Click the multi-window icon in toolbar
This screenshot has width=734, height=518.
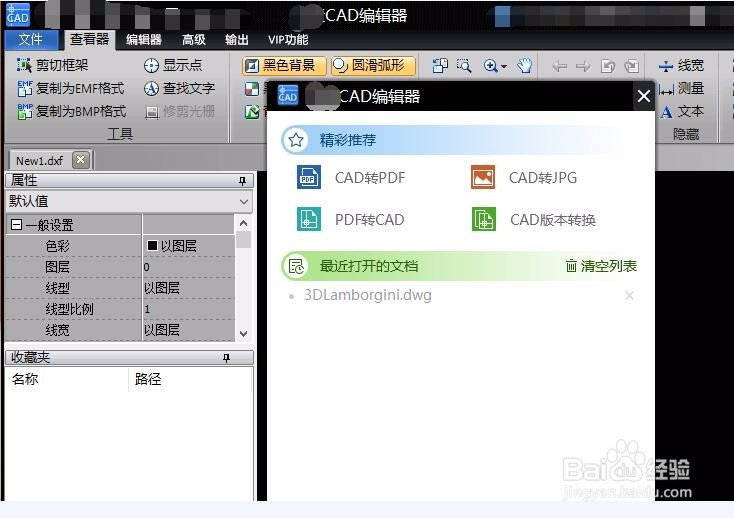440,66
